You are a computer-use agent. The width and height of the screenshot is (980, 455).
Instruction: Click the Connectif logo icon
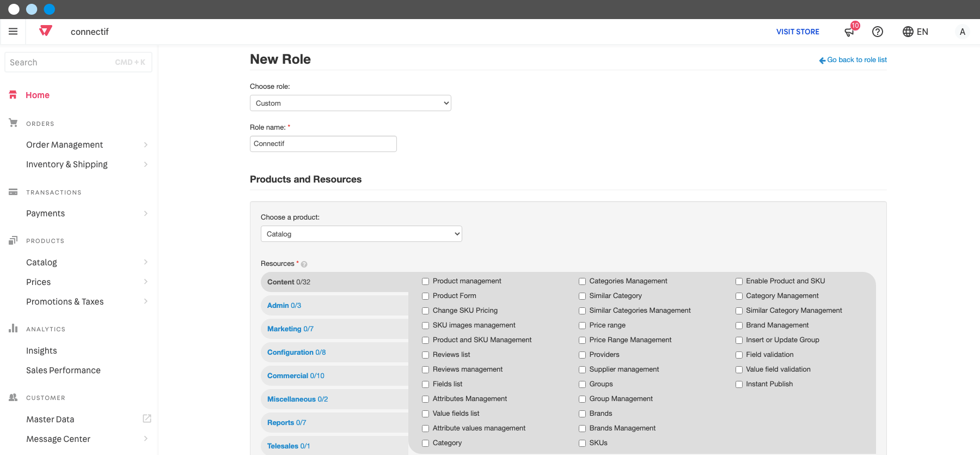(46, 31)
